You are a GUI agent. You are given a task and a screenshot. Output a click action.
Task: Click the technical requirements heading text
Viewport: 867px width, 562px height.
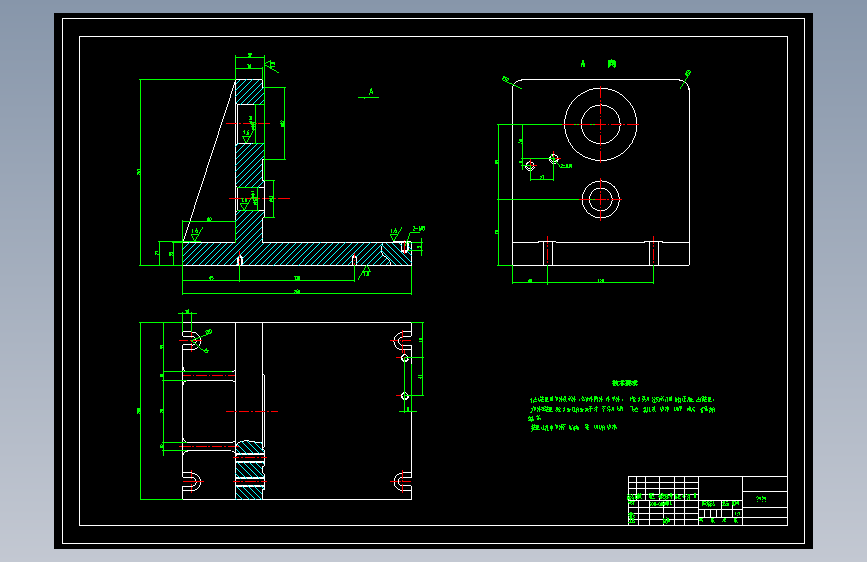tap(625, 383)
